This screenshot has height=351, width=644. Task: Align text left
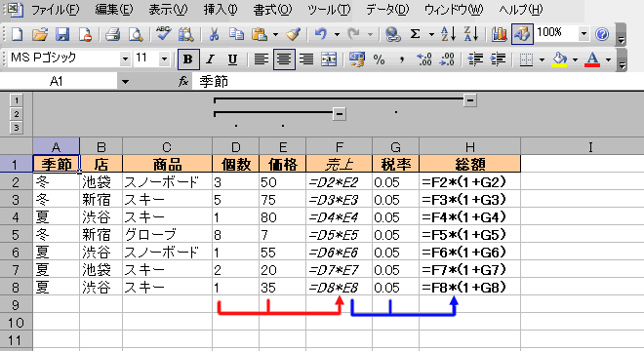coord(262,59)
